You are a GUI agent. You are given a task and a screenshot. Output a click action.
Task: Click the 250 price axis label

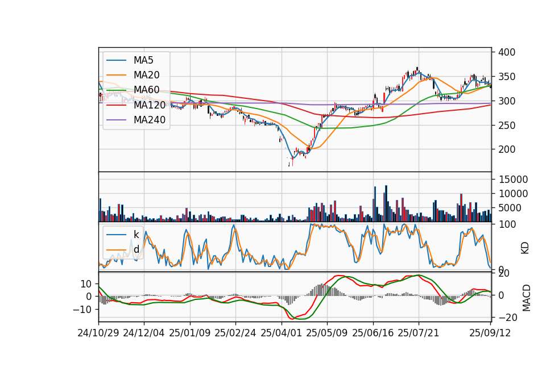[507, 125]
